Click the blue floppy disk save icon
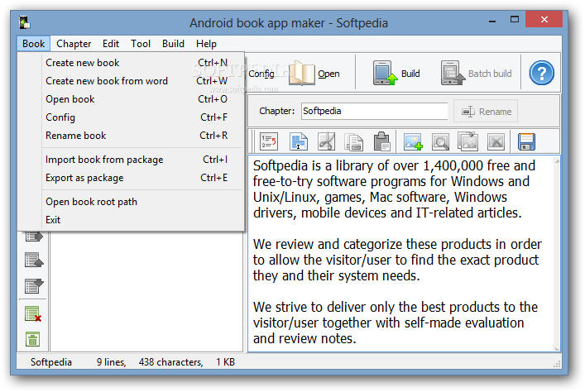Image resolution: width=585 pixels, height=392 pixels. click(526, 141)
